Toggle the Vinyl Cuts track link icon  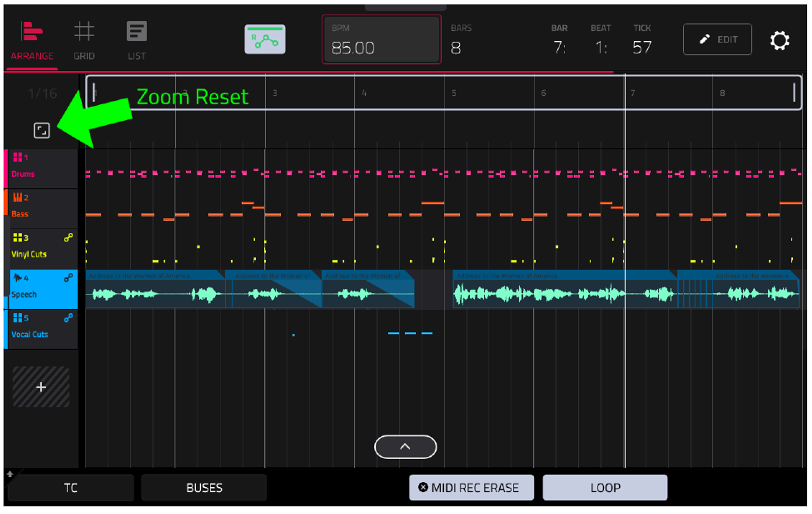pos(69,238)
